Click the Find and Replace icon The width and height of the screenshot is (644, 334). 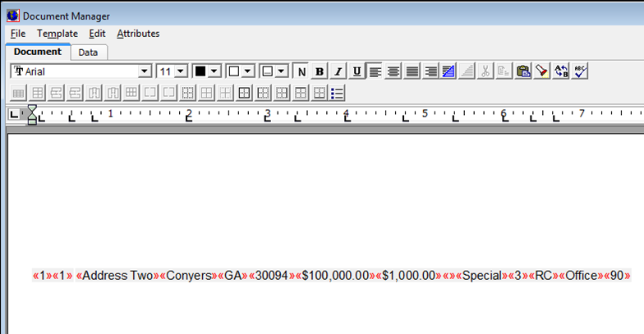coord(562,71)
